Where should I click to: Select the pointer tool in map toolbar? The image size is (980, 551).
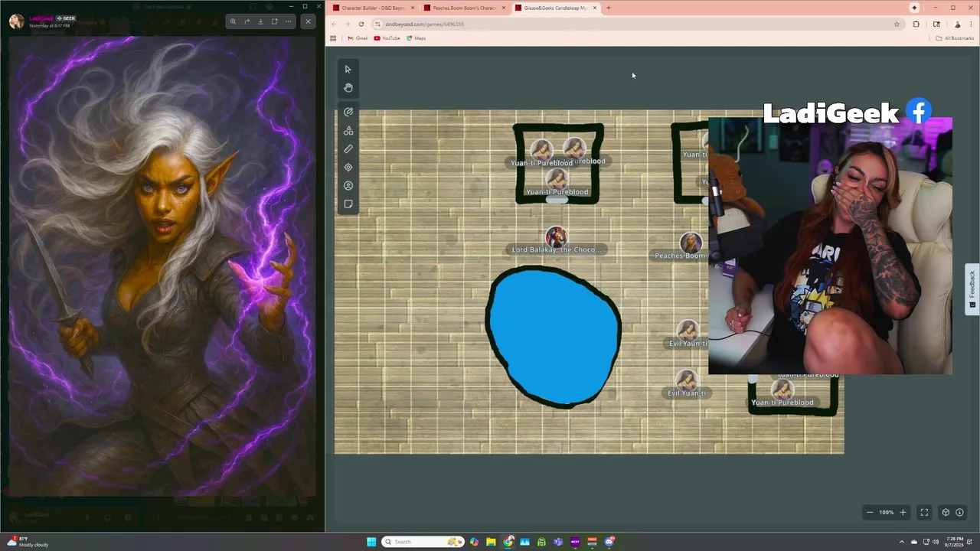348,70
